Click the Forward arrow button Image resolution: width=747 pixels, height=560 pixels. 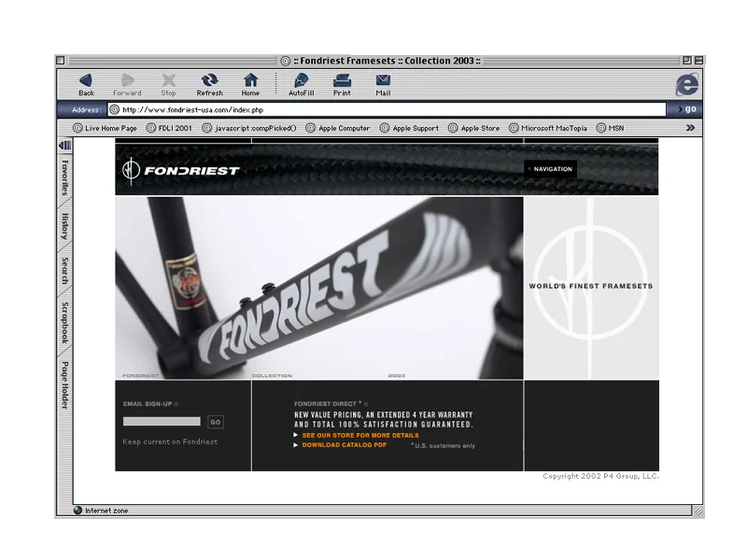pos(127,85)
